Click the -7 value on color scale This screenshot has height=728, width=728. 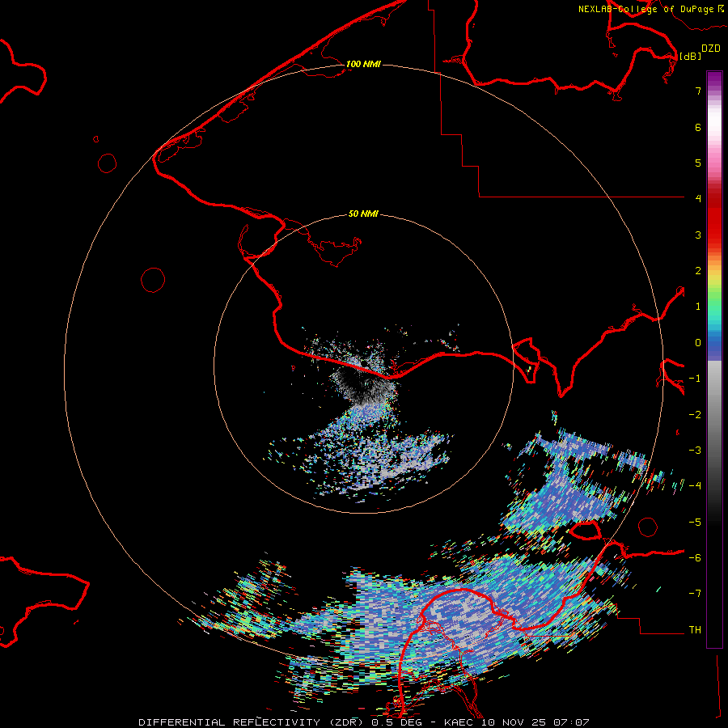(x=695, y=594)
